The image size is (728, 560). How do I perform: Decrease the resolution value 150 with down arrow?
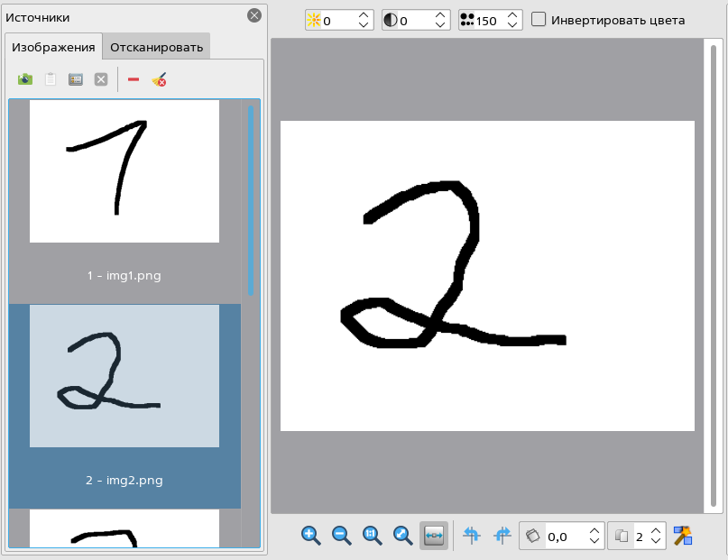coord(512,25)
